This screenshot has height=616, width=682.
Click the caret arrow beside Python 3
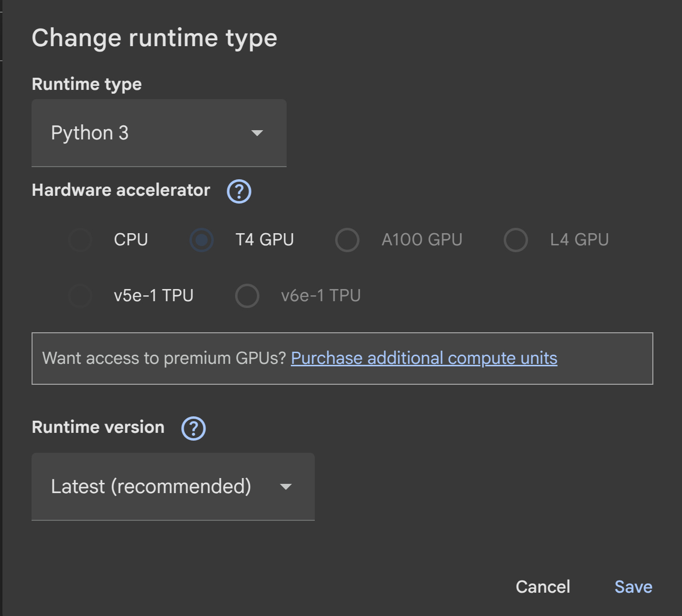[257, 133]
